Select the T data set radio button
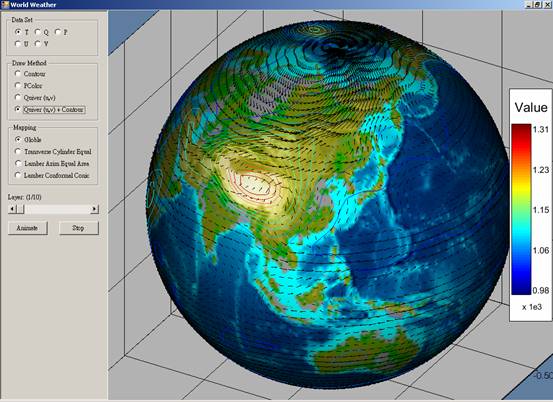This screenshot has width=553, height=402. tap(18, 32)
